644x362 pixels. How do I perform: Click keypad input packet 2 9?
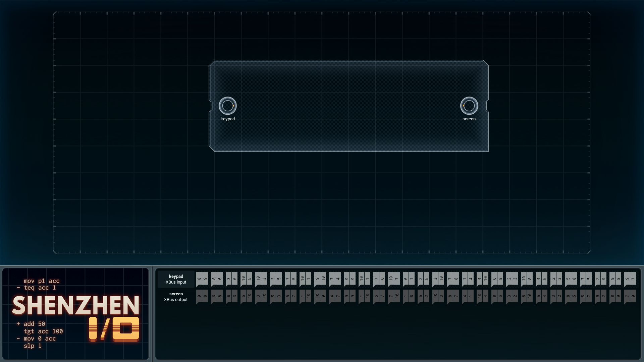click(x=600, y=279)
